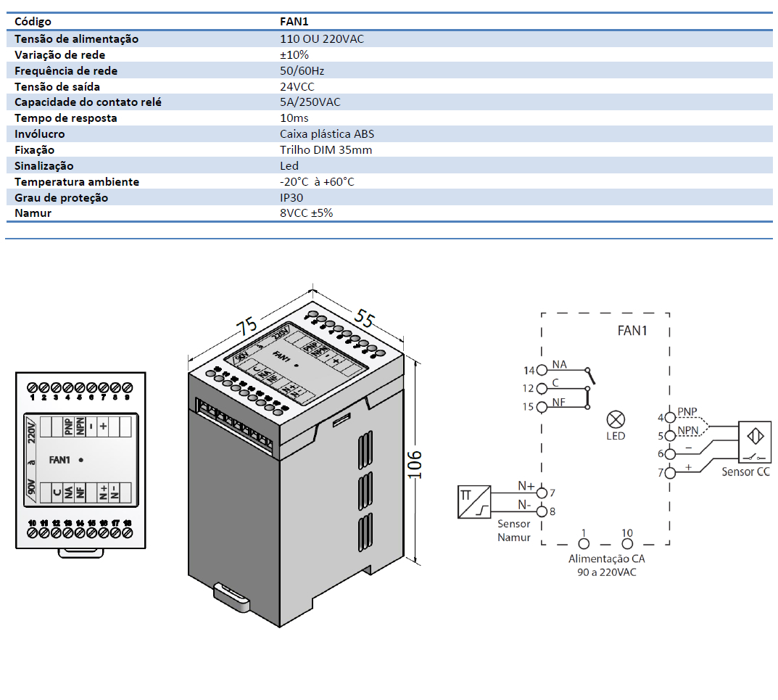Image resolution: width=778 pixels, height=700 pixels.
Task: Select the 'Trilho DIM 35mm' value
Action: click(x=326, y=149)
